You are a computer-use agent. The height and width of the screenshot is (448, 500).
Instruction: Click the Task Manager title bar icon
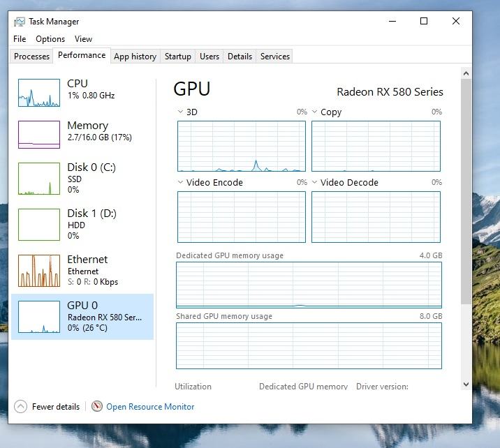point(20,22)
